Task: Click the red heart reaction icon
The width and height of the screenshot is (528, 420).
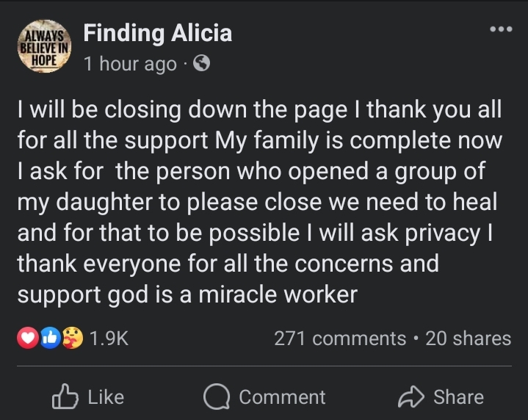Action: coord(26,338)
